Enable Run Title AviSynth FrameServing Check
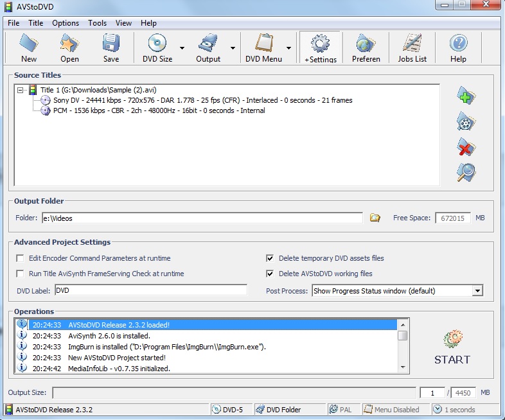Image resolution: width=505 pixels, height=420 pixels. coord(20,274)
